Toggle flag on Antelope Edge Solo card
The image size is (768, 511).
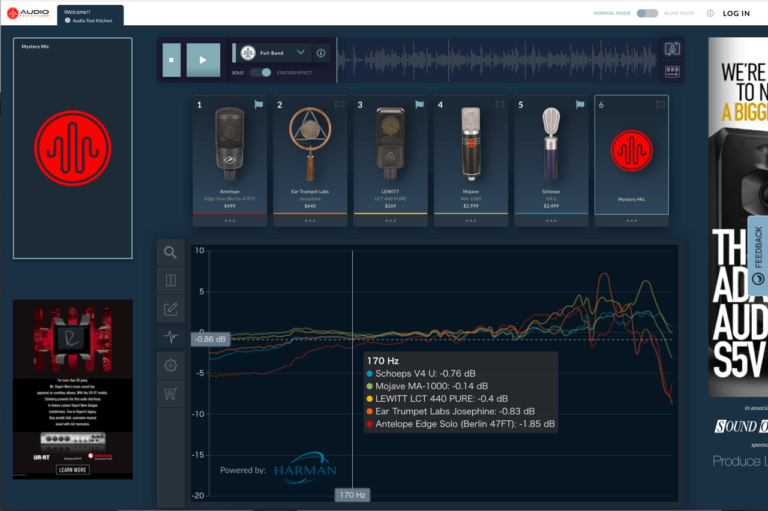click(x=259, y=104)
